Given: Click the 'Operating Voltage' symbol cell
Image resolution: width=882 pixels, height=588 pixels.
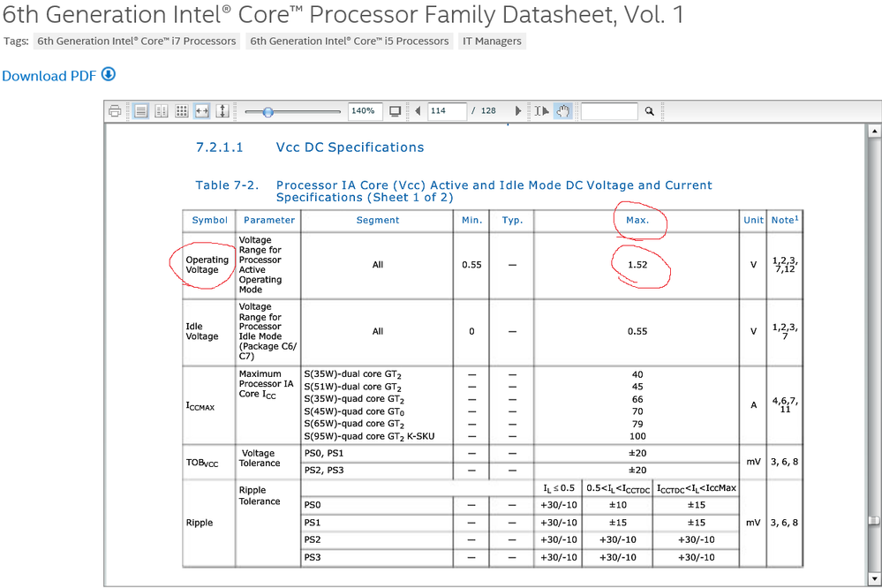Looking at the screenshot, I should (207, 265).
